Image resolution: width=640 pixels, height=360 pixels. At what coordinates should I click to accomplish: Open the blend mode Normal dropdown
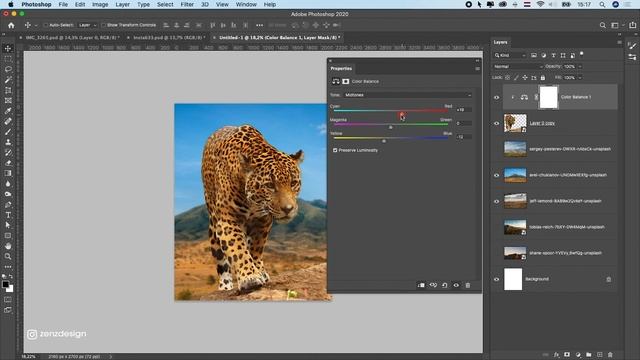coord(518,67)
